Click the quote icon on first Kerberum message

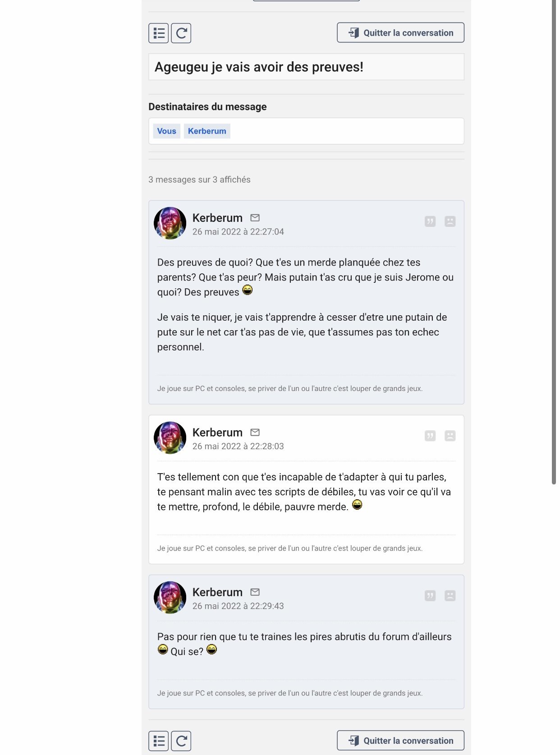(430, 221)
